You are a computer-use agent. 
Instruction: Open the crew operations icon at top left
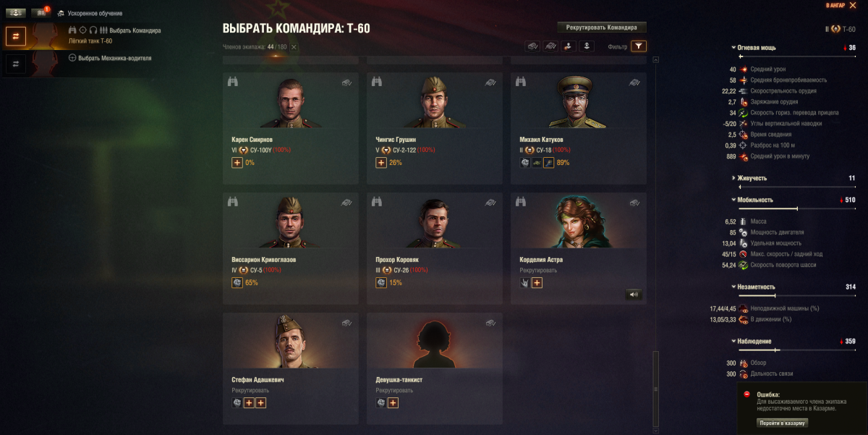click(16, 13)
